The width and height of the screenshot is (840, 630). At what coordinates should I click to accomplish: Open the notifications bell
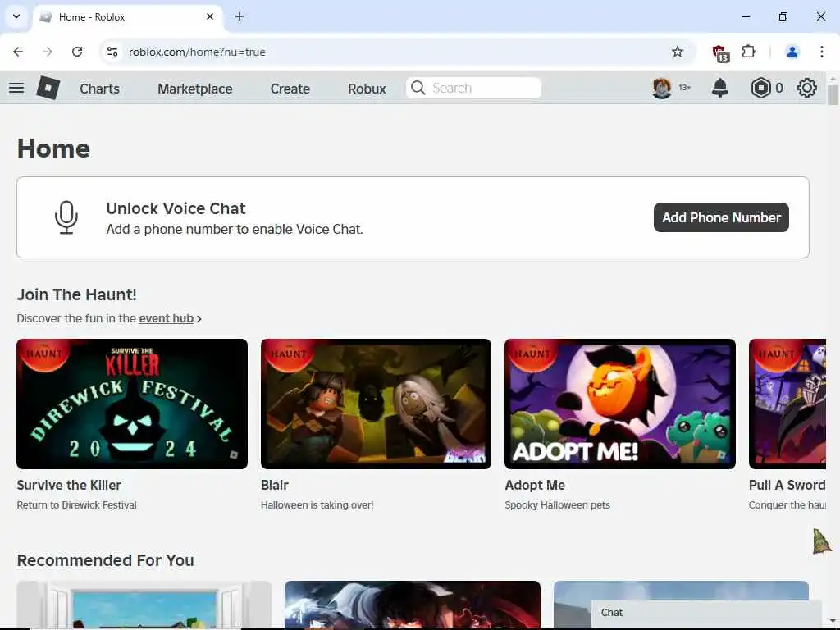[720, 88]
